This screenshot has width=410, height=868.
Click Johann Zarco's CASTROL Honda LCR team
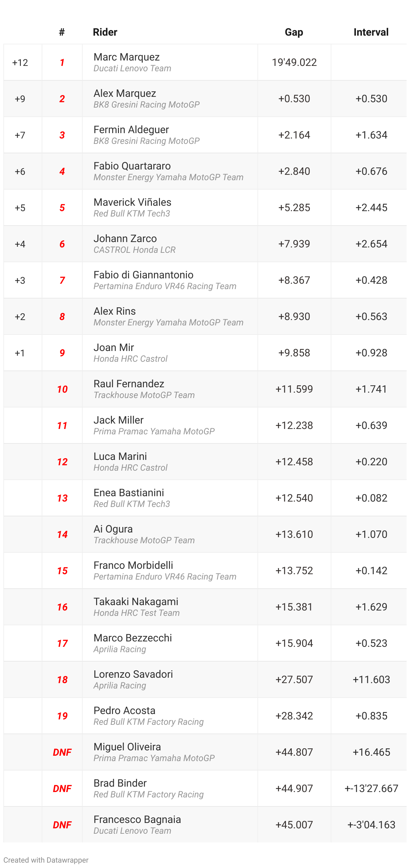tap(134, 250)
